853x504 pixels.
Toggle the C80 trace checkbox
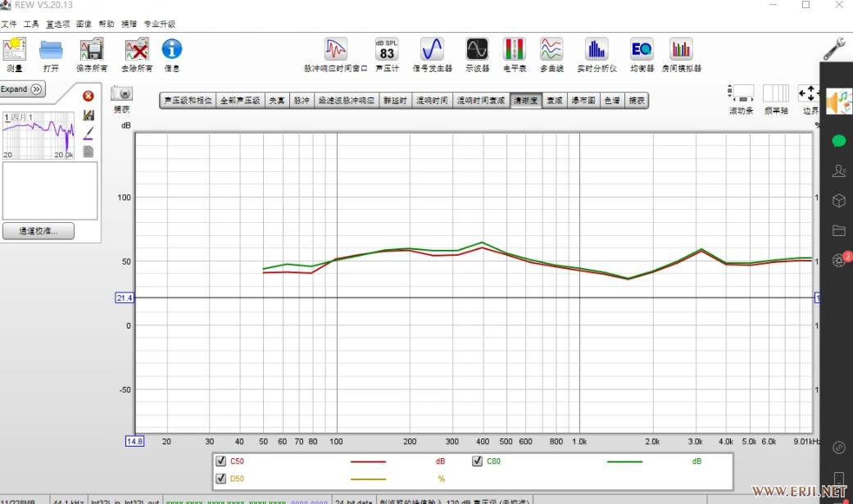pyautogui.click(x=477, y=461)
